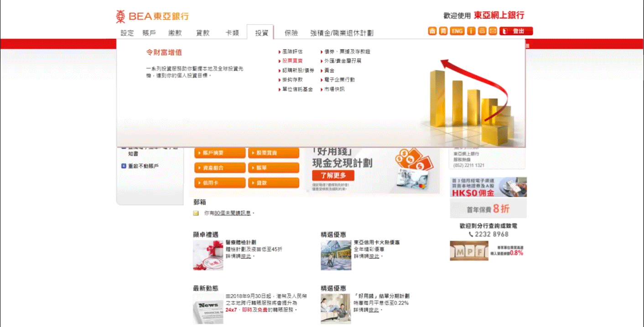The height and width of the screenshot is (327, 644).
Task: Log out using the red 登出 button
Action: tap(516, 31)
